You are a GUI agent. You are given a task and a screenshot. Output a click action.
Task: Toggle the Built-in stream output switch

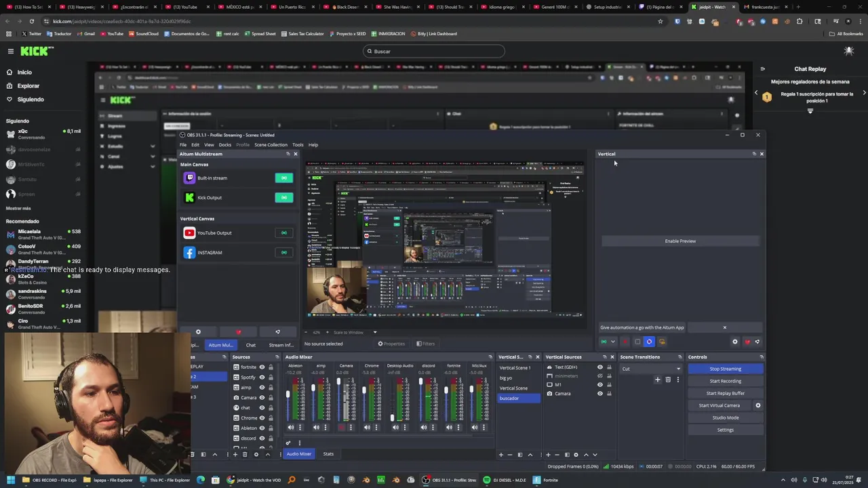tap(284, 178)
